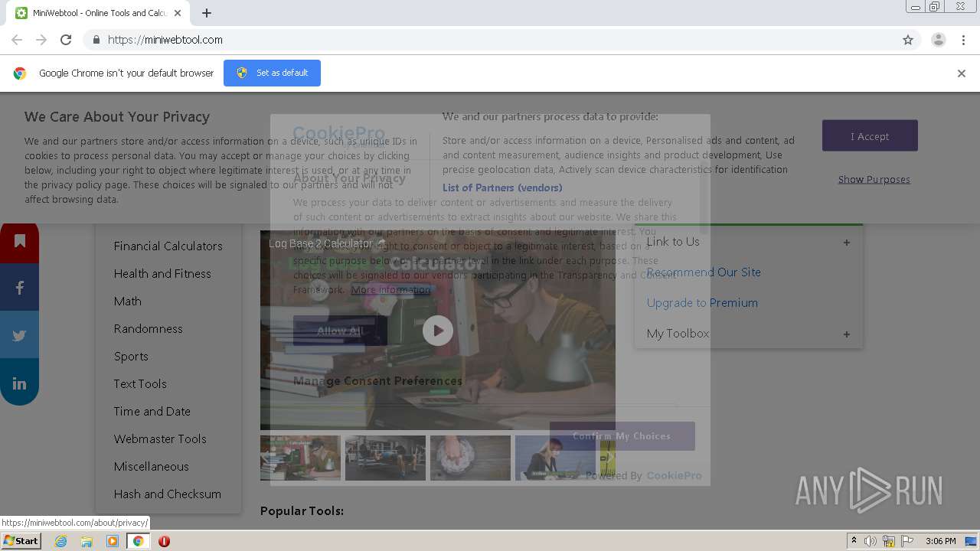Open Health and Fitness category
The image size is (980, 551).
[162, 273]
